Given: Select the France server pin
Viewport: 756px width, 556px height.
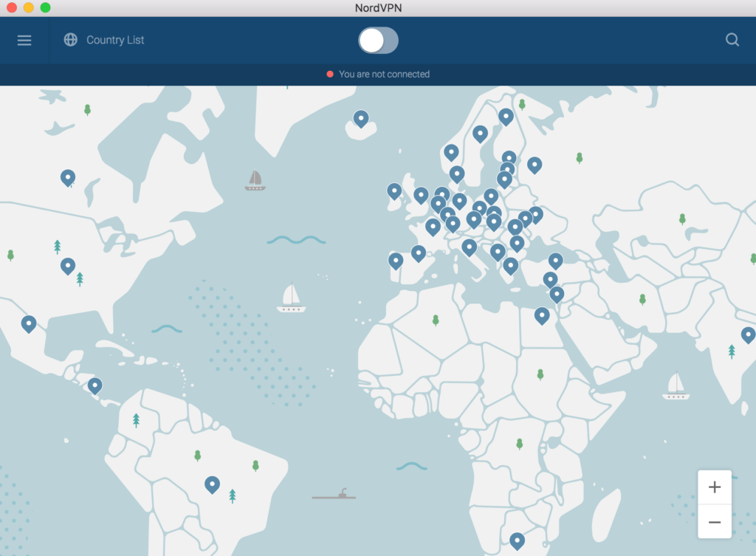Looking at the screenshot, I should tap(433, 227).
